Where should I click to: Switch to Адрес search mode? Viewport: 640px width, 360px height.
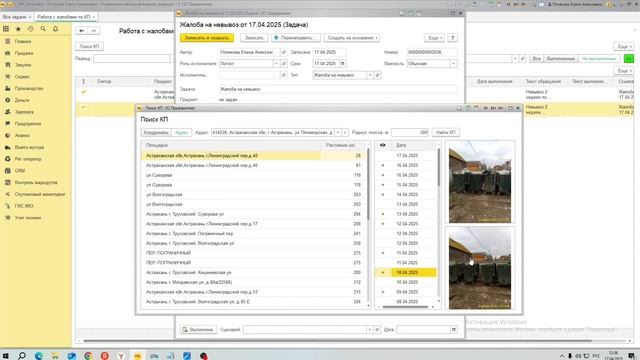click(x=181, y=133)
